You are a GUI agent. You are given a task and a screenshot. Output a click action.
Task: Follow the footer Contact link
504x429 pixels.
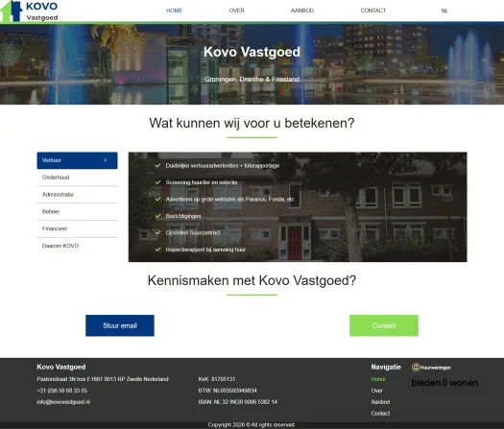(x=380, y=414)
